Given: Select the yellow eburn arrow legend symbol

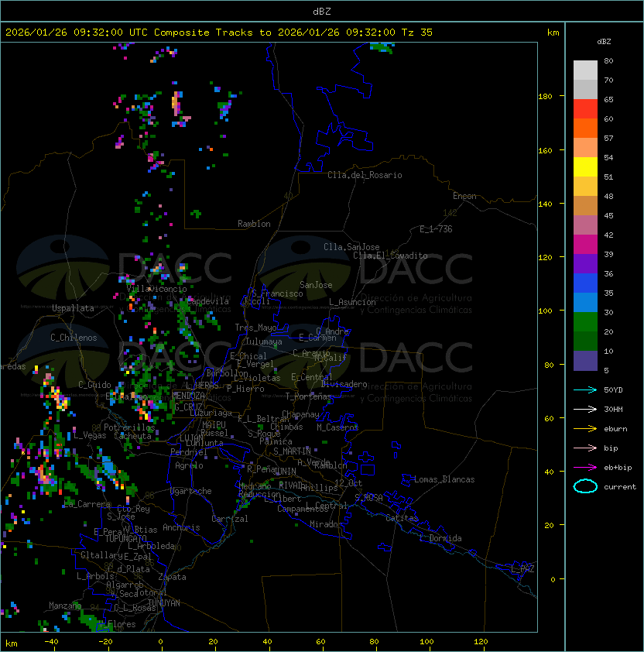Looking at the screenshot, I should (x=585, y=429).
